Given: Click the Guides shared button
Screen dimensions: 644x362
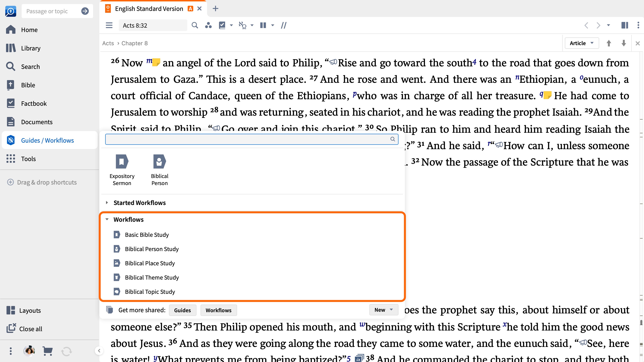Looking at the screenshot, I should click(183, 310).
